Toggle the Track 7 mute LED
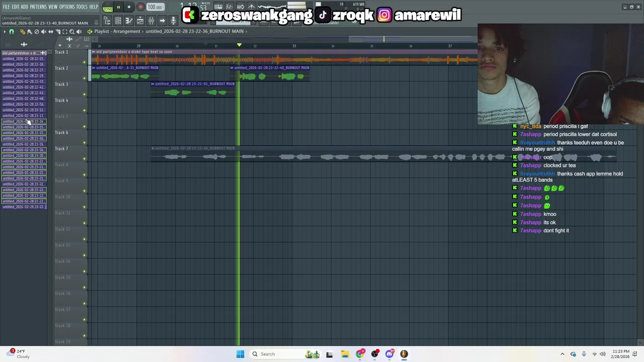Screen dimensions: 644x362 click(84, 158)
